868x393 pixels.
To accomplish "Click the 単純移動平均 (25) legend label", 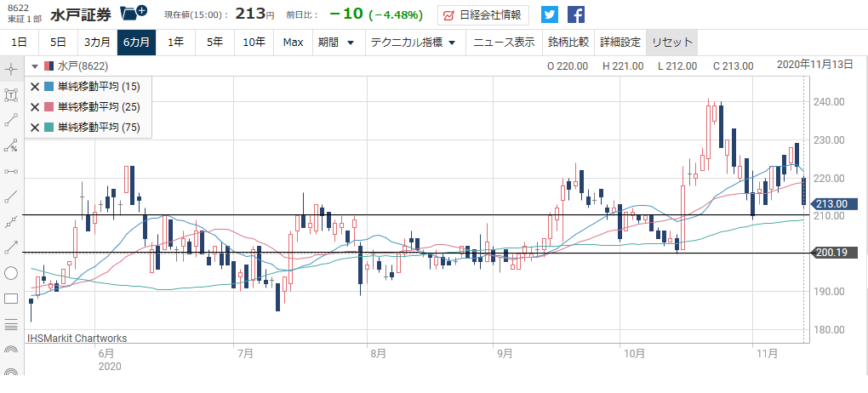I will point(99,107).
